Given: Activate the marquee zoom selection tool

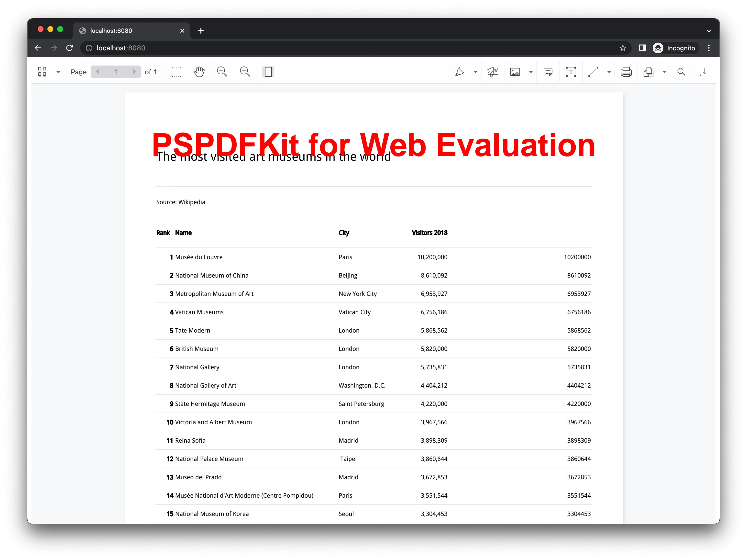Looking at the screenshot, I should pos(176,72).
